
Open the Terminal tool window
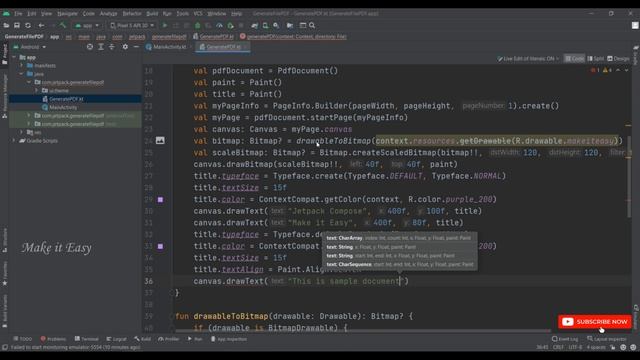pyautogui.click(x=87, y=339)
